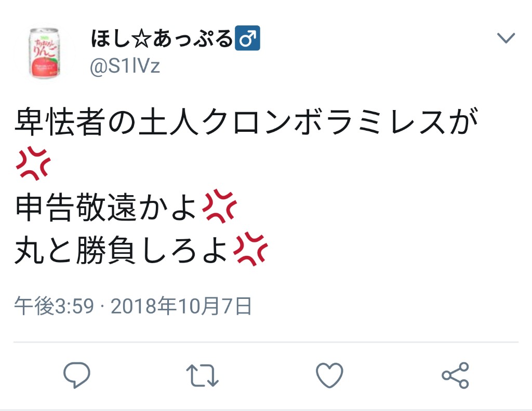
Task: Open the apple juice can profile picture
Action: coord(45,53)
